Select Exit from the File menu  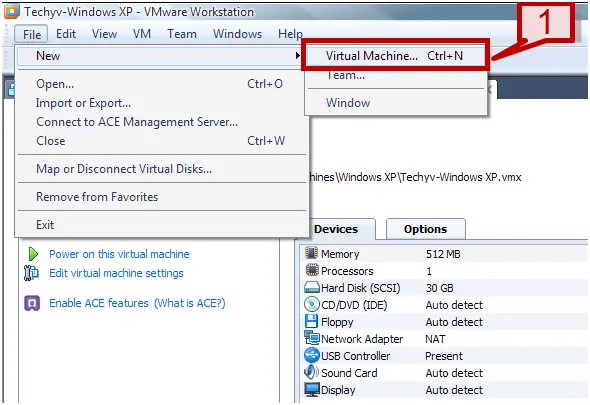coord(162,225)
